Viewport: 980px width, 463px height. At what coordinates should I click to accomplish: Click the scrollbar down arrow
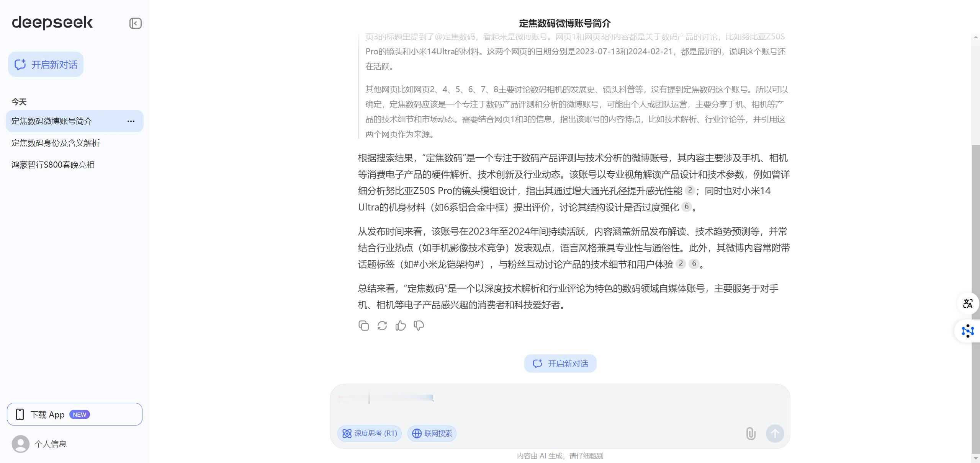coord(976,458)
